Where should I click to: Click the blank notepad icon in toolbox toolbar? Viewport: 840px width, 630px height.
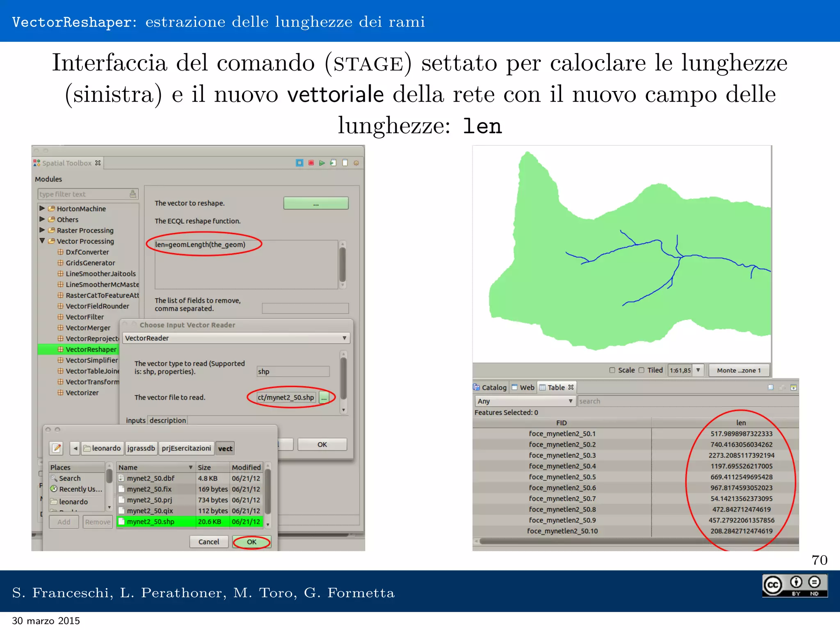[345, 163]
